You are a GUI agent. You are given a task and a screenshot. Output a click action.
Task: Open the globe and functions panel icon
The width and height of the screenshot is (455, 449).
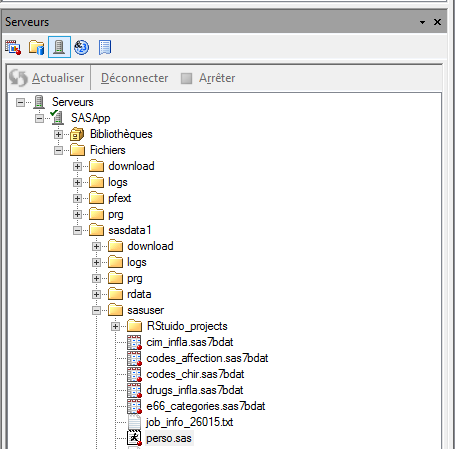[x=81, y=47]
